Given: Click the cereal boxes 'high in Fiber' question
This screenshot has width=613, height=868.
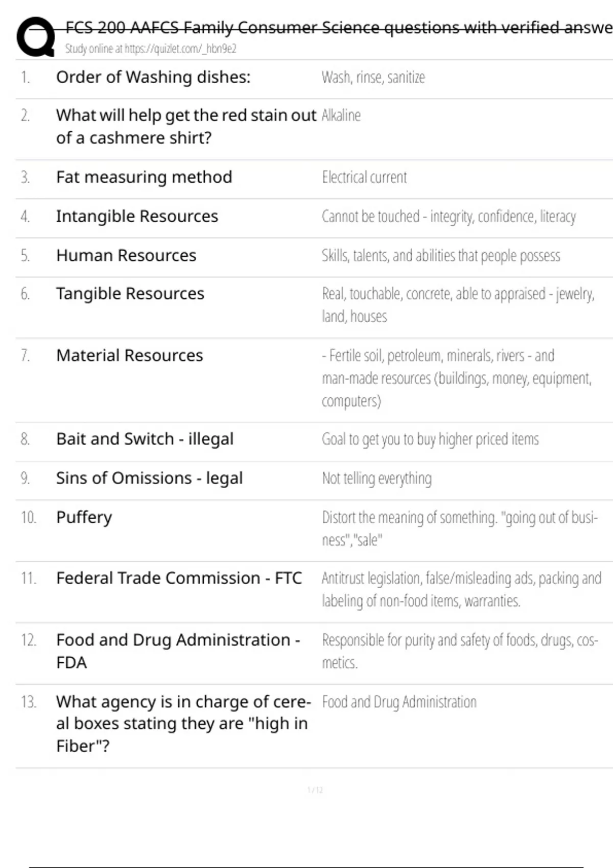Looking at the screenshot, I should (183, 724).
